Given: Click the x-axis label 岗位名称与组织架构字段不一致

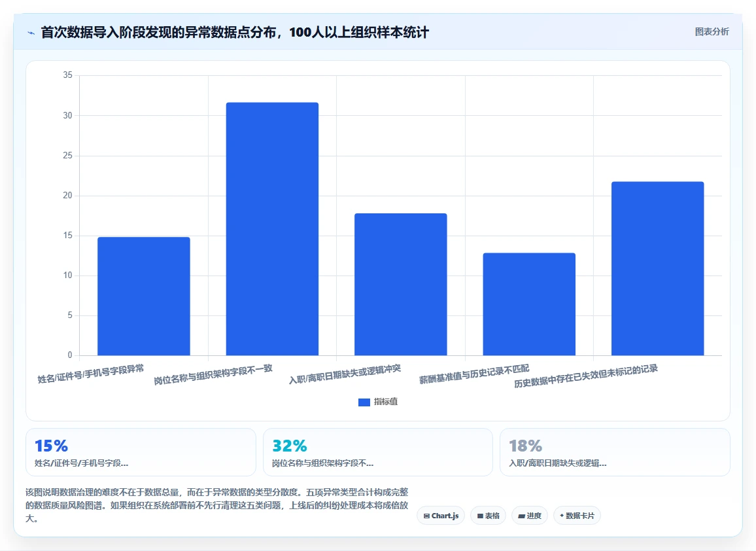Looking at the screenshot, I should tap(213, 375).
